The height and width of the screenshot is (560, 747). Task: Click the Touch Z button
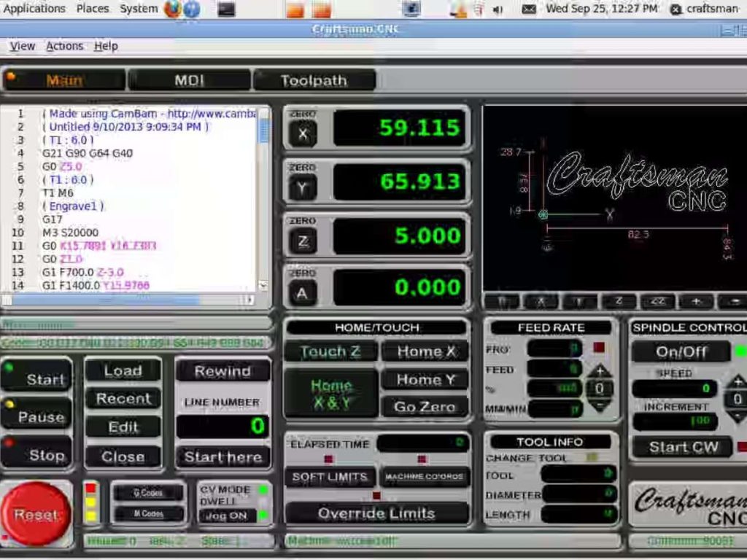[x=330, y=351]
